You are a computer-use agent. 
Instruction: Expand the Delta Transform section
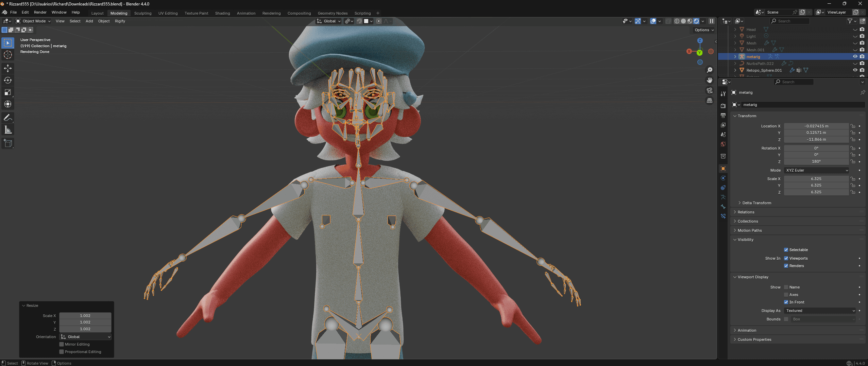click(757, 203)
